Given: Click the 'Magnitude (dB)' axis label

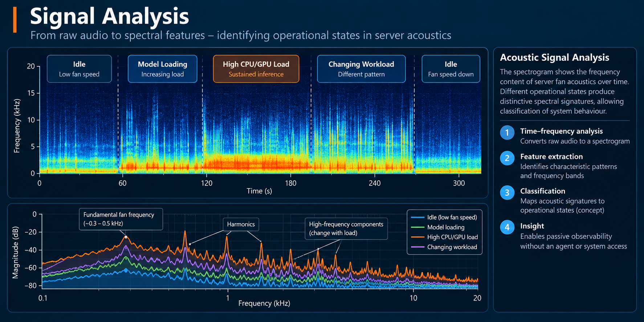Looking at the screenshot, I should 15,253.
